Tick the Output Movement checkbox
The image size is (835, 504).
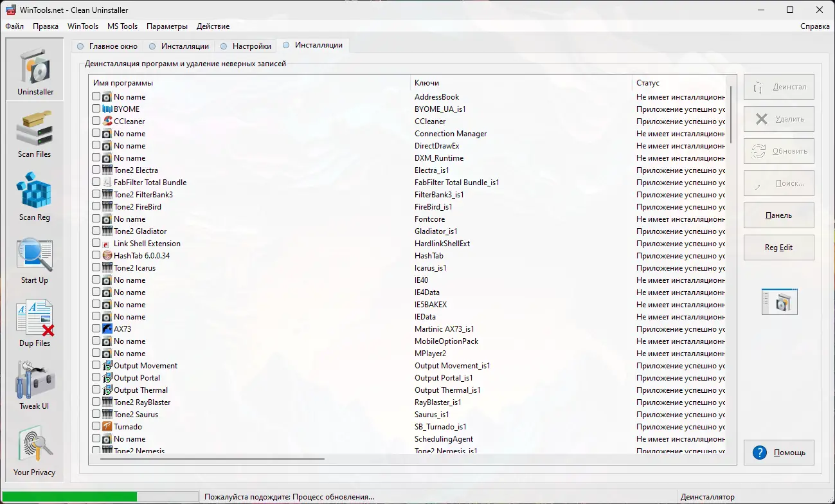click(x=96, y=366)
